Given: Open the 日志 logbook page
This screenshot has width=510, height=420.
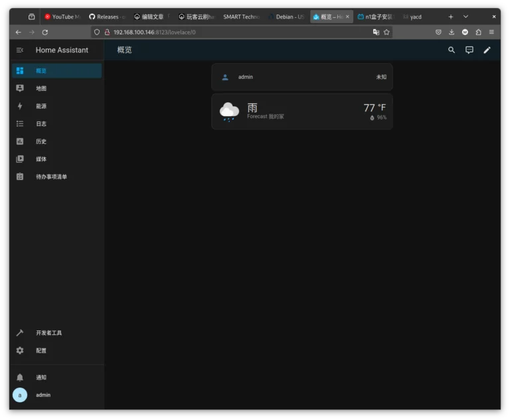Looking at the screenshot, I should point(57,123).
